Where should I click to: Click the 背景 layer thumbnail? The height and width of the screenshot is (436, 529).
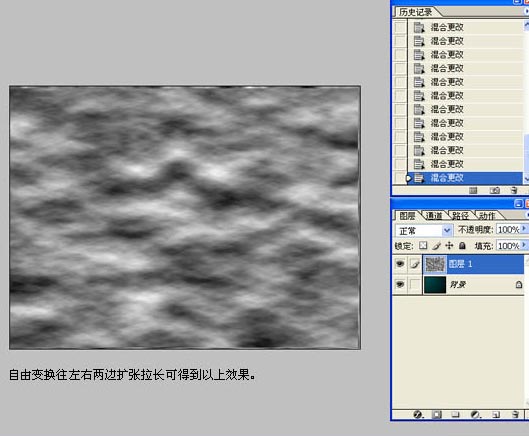point(435,285)
